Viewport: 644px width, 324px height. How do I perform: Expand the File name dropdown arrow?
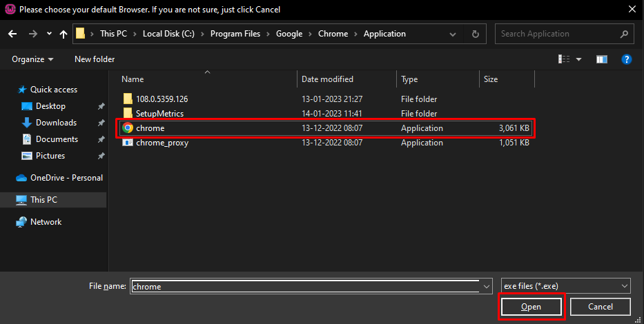point(487,286)
